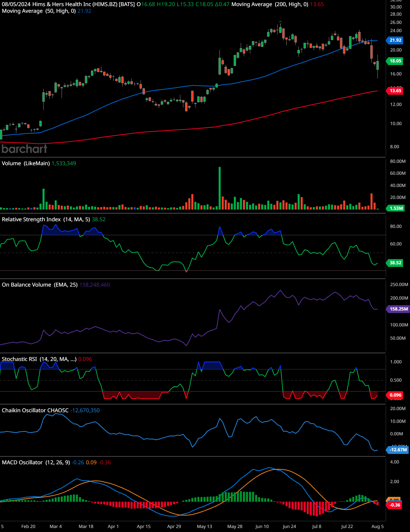Click the 158.25M On Balance Volume tag

coord(398,309)
